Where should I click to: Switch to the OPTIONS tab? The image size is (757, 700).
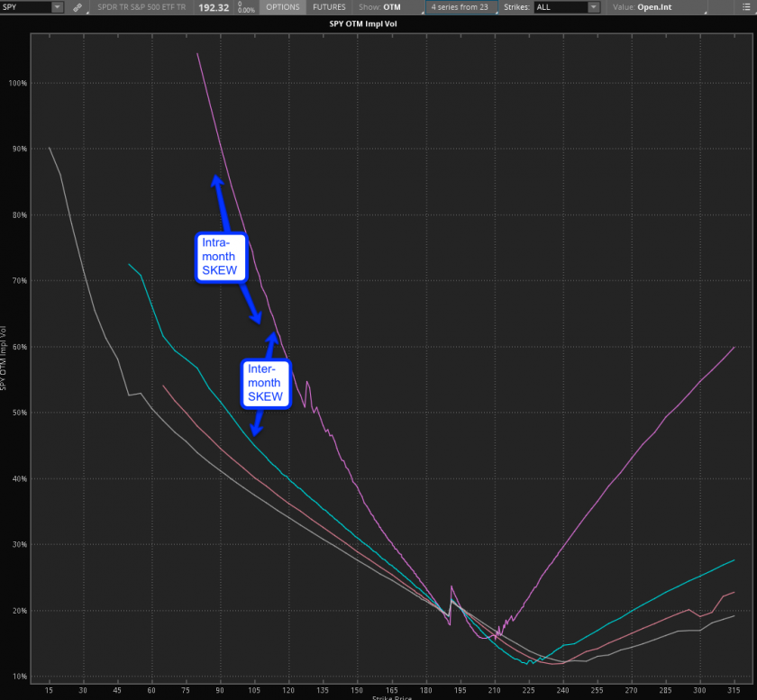point(283,7)
